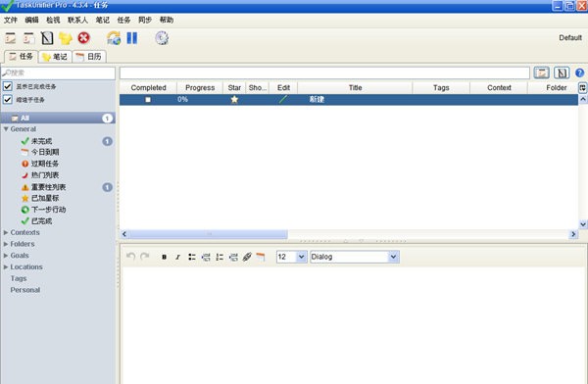Click the blue pause icon in toolbar
The height and width of the screenshot is (384, 588).
(132, 38)
